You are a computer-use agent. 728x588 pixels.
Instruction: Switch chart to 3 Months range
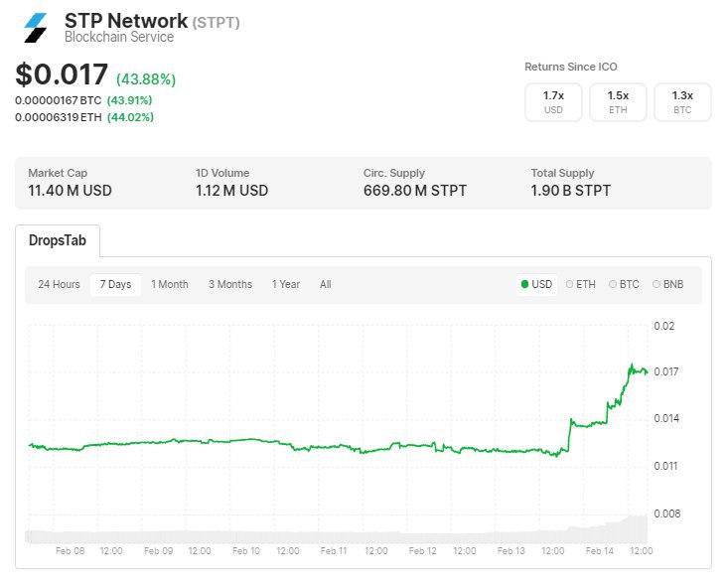(x=230, y=284)
